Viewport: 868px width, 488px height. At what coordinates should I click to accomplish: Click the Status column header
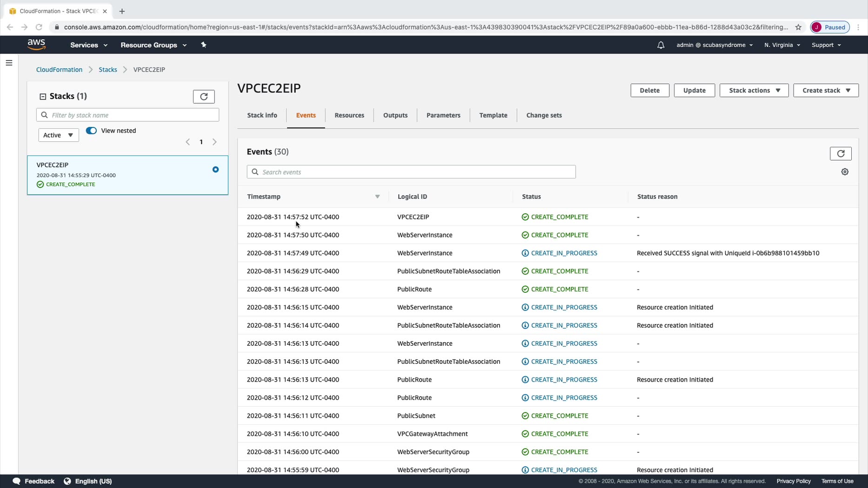pos(531,197)
